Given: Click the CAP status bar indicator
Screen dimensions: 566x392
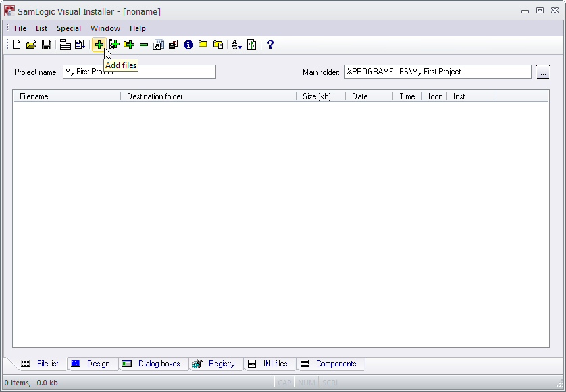Looking at the screenshot, I should click(284, 383).
